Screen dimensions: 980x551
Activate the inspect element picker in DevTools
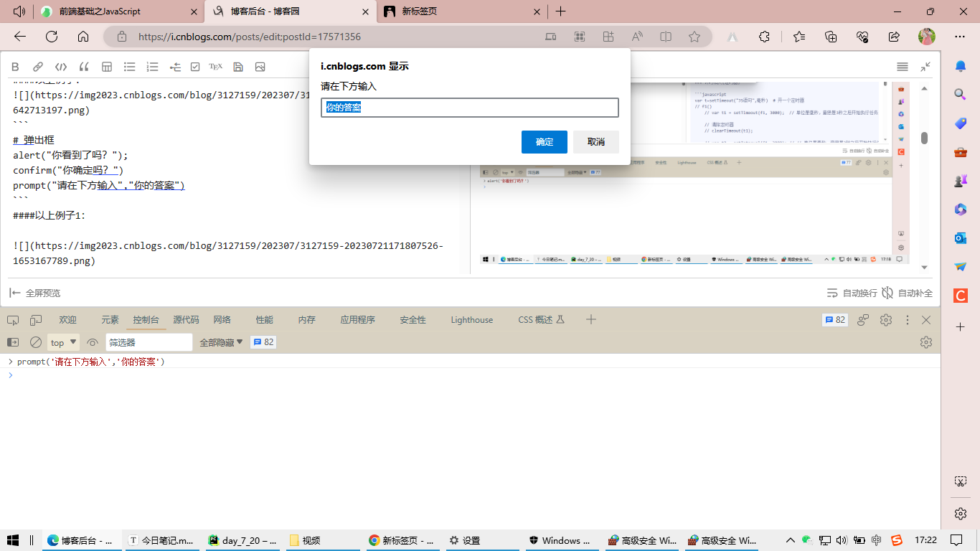coord(13,320)
